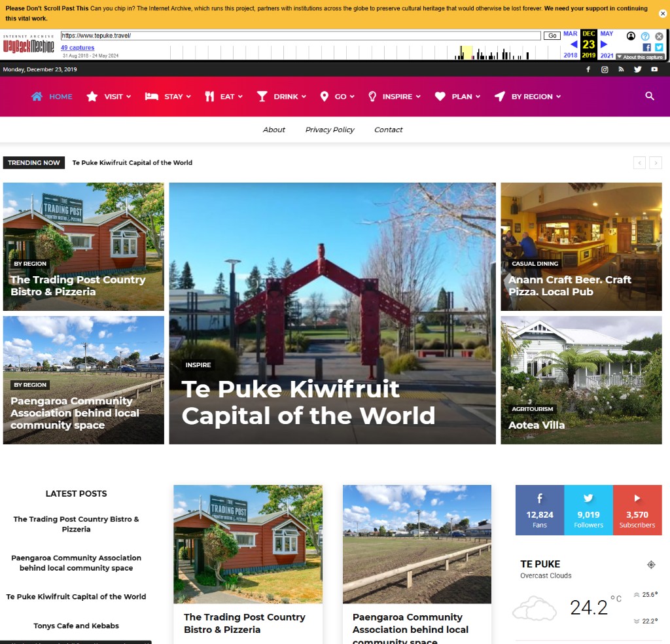Open YouTube 3,570 Subscribers counter
The height and width of the screenshot is (644, 670).
coord(637,510)
